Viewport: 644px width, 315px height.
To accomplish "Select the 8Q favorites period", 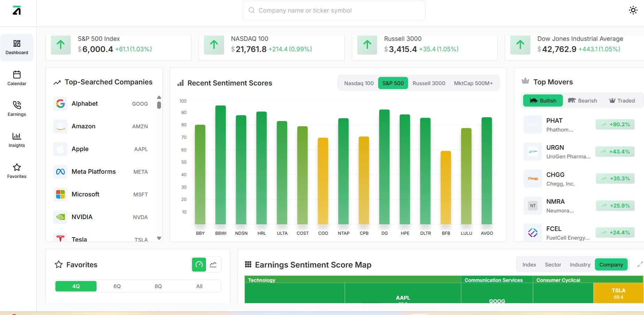I will (x=158, y=286).
